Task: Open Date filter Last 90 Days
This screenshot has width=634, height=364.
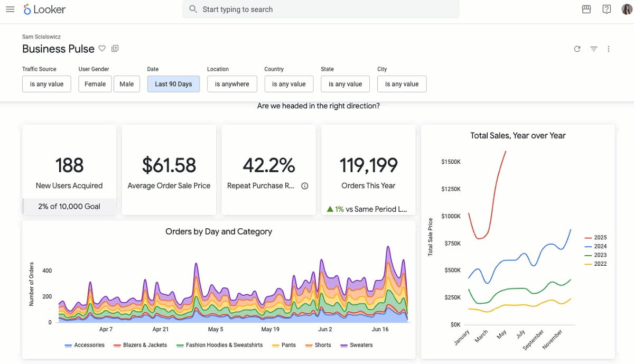Action: 173,84
